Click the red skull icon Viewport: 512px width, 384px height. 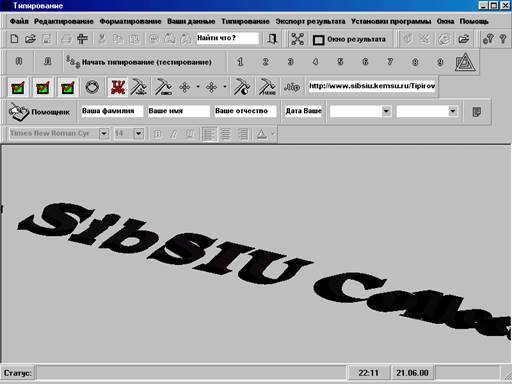(118, 87)
